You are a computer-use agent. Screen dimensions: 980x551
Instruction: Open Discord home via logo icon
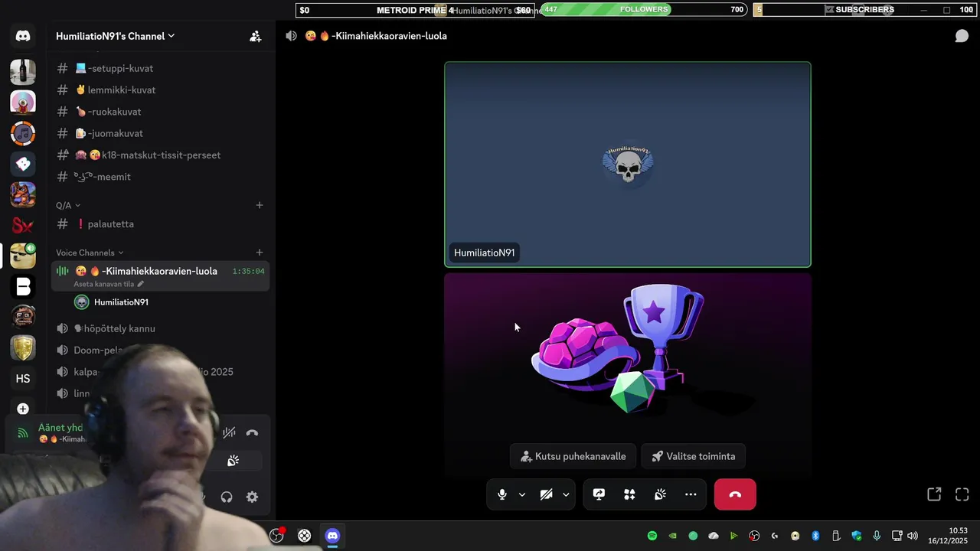[x=23, y=36]
